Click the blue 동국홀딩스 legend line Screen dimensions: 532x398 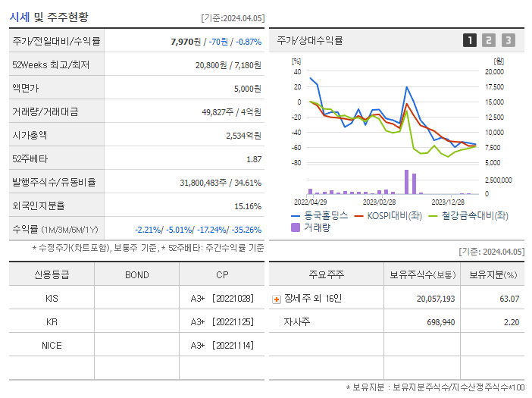(296, 216)
